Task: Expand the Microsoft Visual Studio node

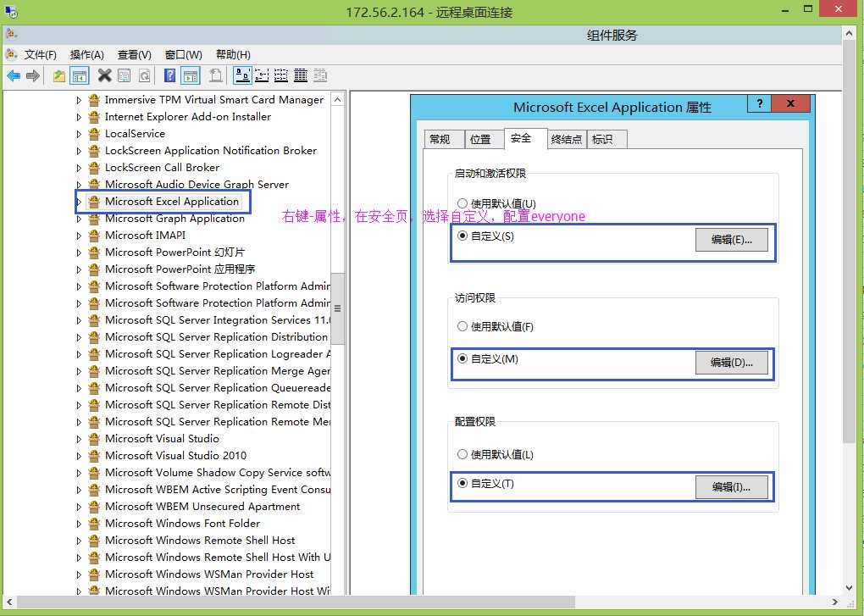Action: click(79, 439)
